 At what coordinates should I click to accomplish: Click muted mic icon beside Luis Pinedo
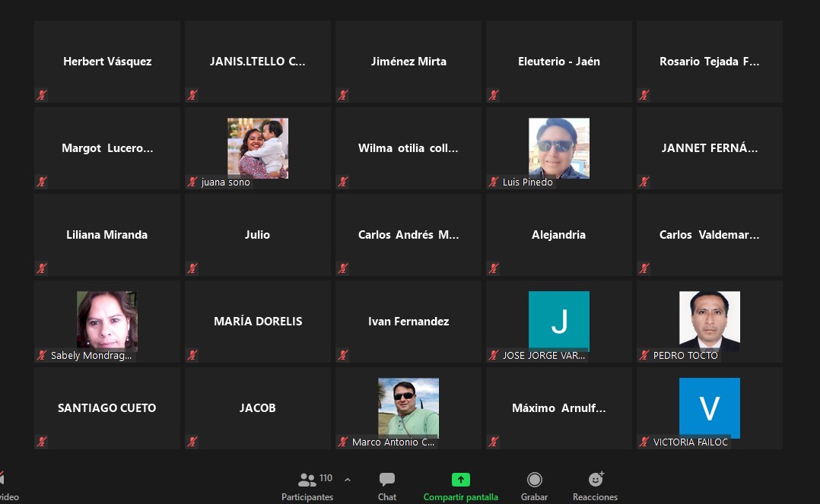[494, 182]
